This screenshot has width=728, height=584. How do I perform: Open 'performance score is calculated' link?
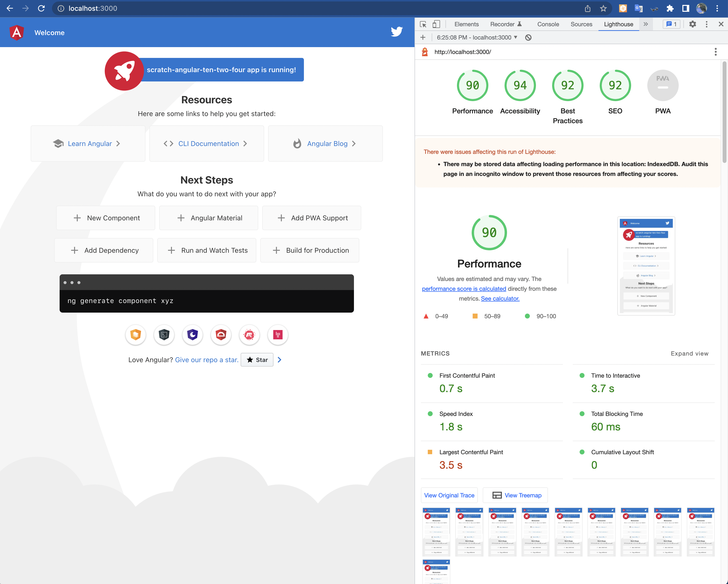pyautogui.click(x=464, y=289)
